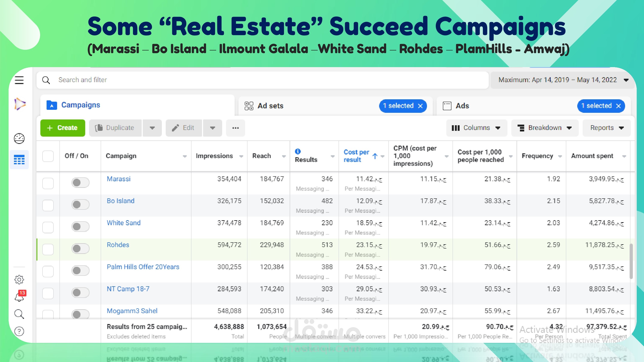This screenshot has width=644, height=362.
Task: Switch on the NT Camp 18-7 toggle
Action: [x=80, y=293]
